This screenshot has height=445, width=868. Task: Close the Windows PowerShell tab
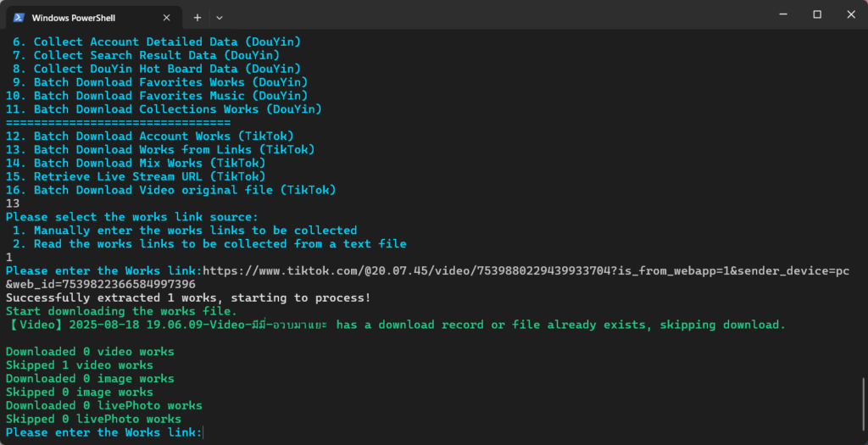pos(166,17)
